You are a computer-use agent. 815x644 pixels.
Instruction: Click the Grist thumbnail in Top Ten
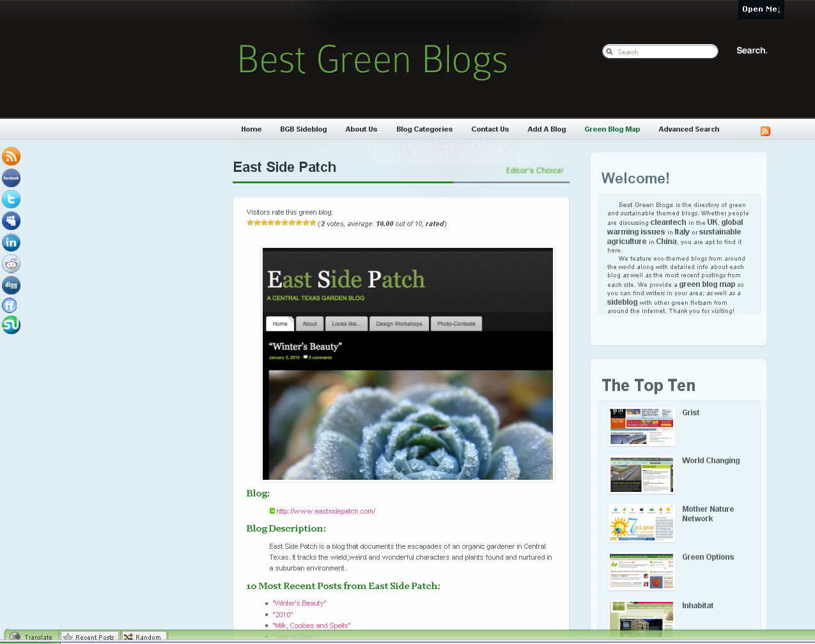pos(641,426)
